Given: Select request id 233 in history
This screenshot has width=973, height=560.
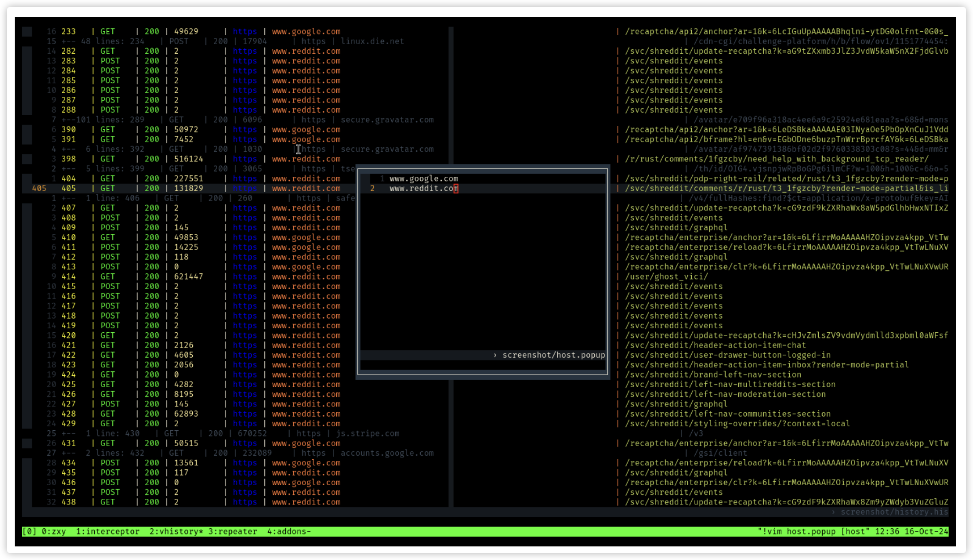Looking at the screenshot, I should (69, 32).
